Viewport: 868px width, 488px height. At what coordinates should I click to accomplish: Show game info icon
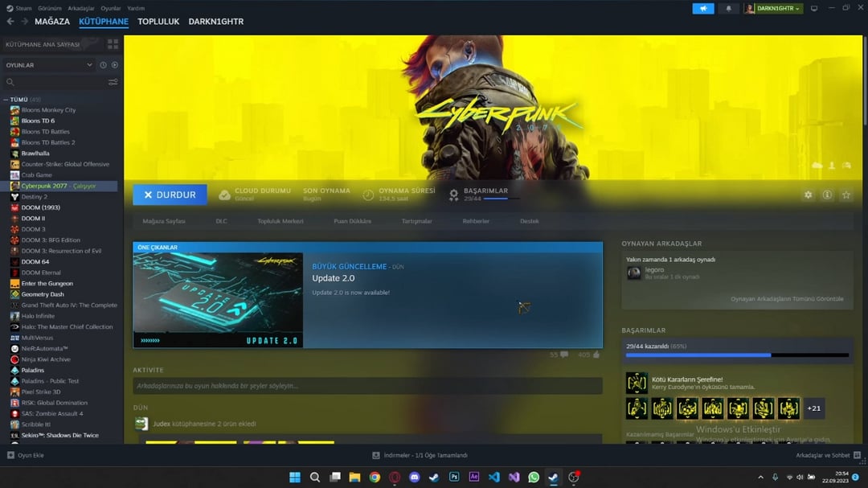coord(827,195)
